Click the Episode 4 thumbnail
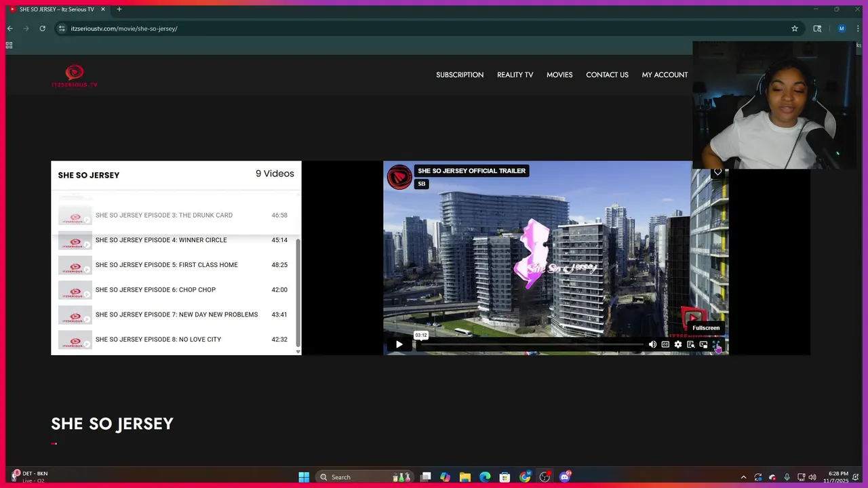868x488 pixels. pos(75,240)
